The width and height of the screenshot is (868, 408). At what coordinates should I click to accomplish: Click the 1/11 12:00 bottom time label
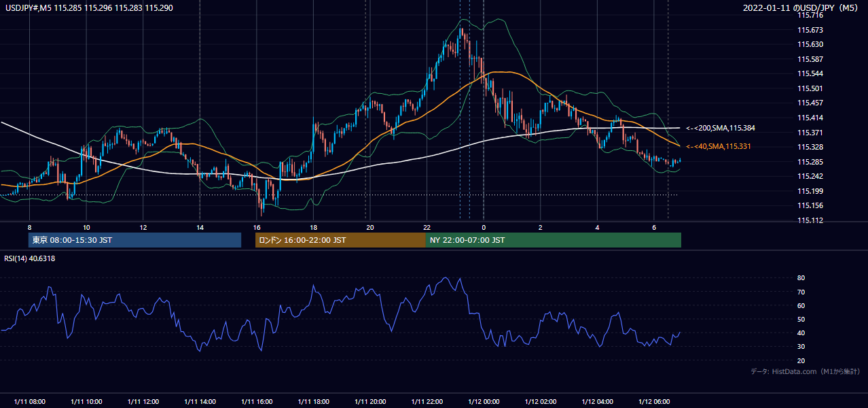click(143, 401)
